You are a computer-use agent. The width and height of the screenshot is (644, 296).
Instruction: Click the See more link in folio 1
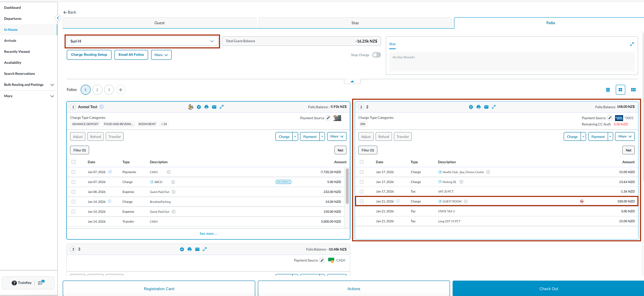click(x=208, y=234)
